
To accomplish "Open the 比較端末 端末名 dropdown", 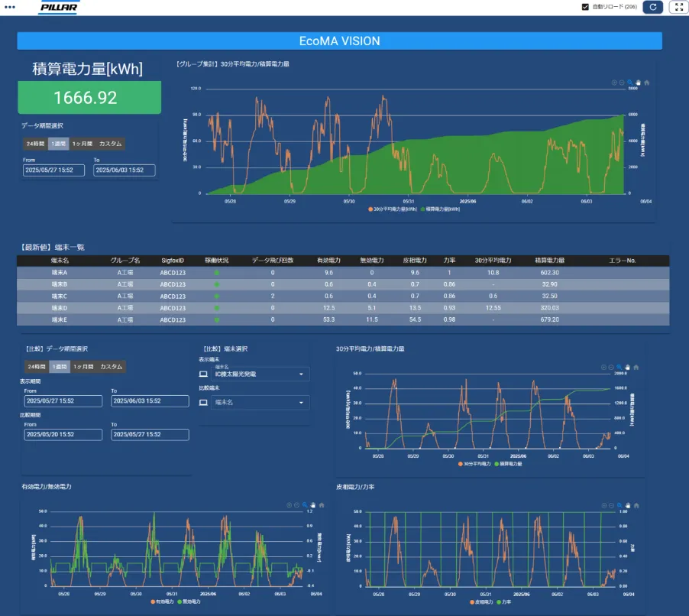I will [x=260, y=402].
